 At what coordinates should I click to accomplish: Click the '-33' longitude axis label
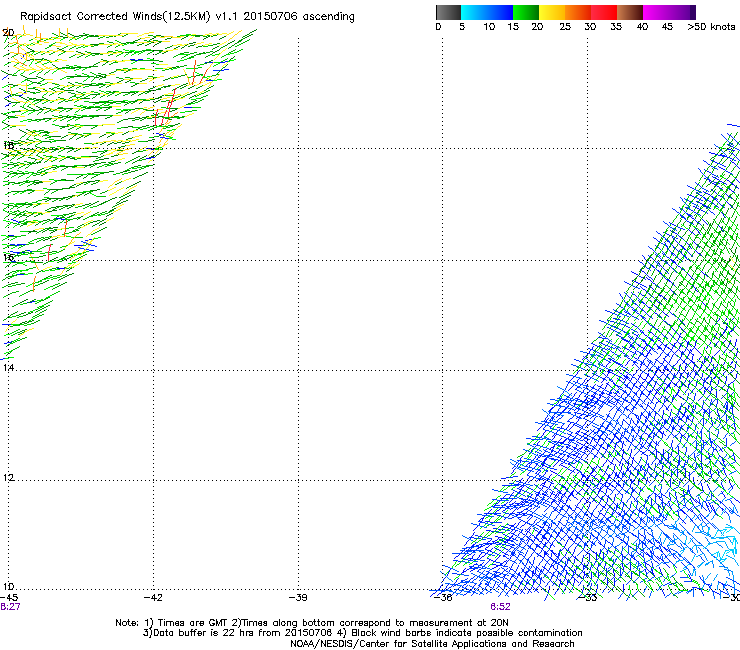point(588,598)
